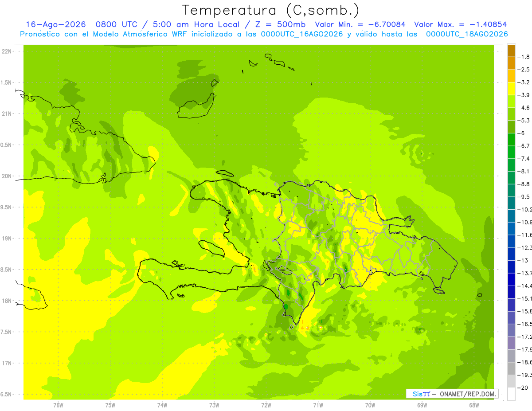This screenshot has height=411, width=532.
Task: Click the "-9.5" colorbar value
Action: tap(524, 197)
